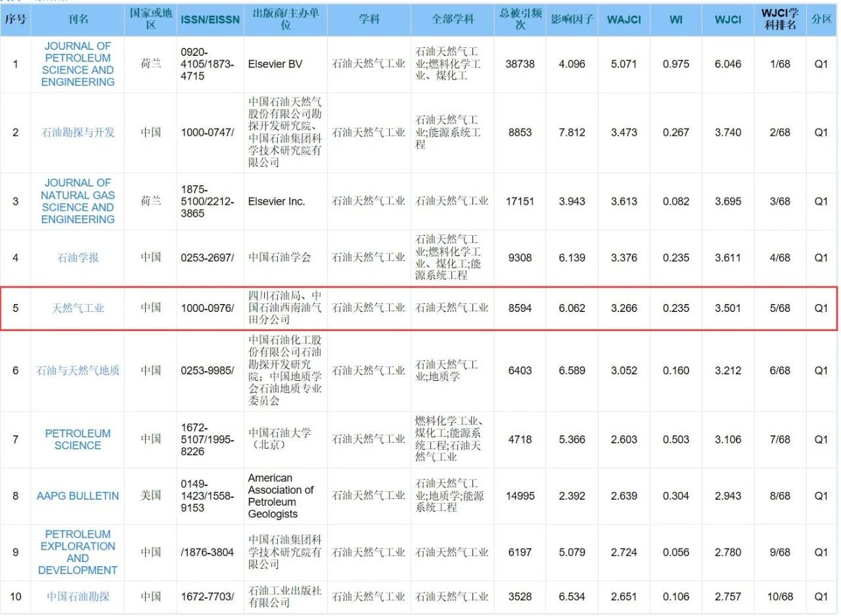This screenshot has width=841, height=616.
Task: Select WAJCI value 3.473
Action: point(624,133)
